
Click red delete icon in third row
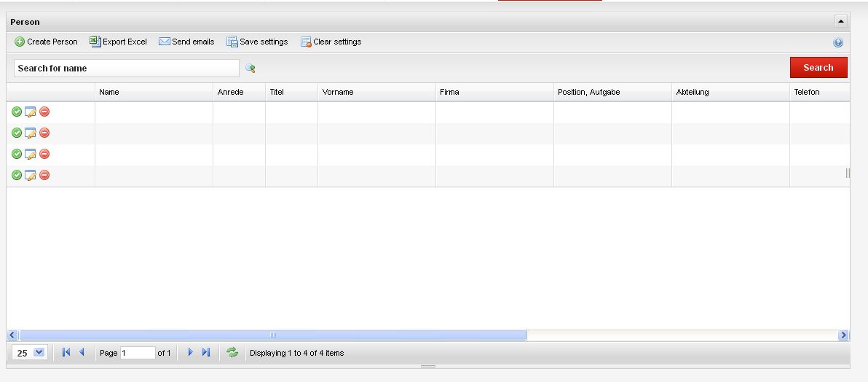[44, 154]
